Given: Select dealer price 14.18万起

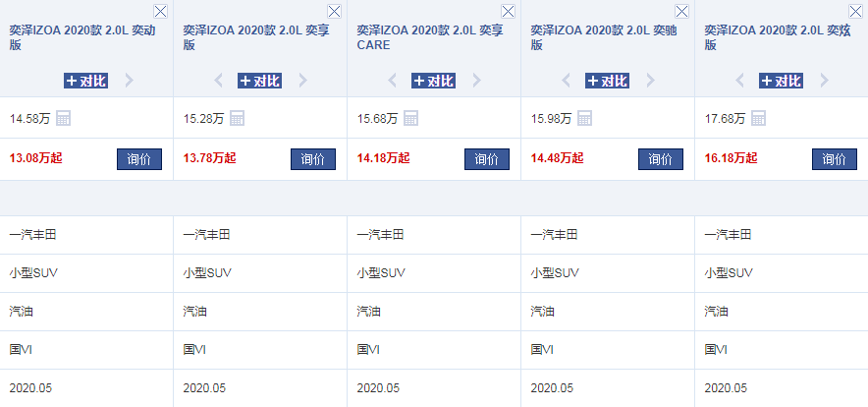Looking at the screenshot, I should pos(384,158).
